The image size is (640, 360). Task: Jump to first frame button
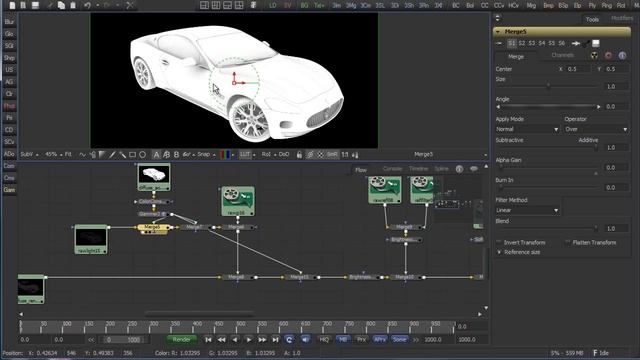tap(208, 340)
